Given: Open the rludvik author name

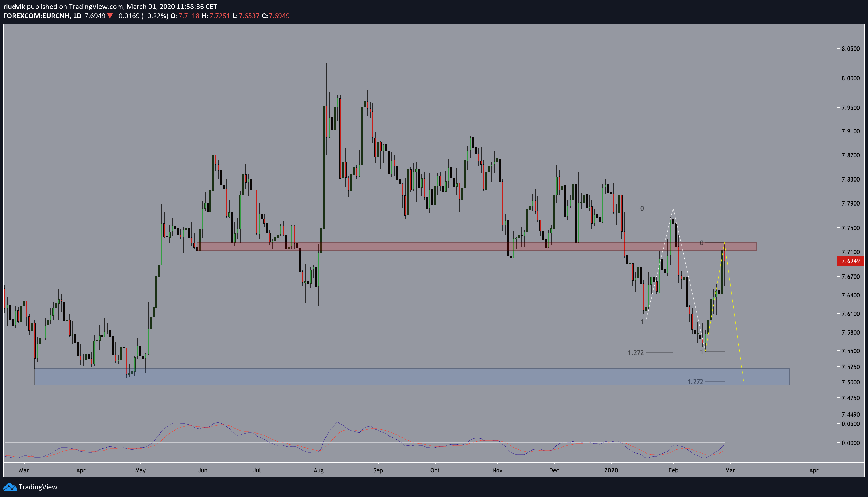Looking at the screenshot, I should coord(14,7).
